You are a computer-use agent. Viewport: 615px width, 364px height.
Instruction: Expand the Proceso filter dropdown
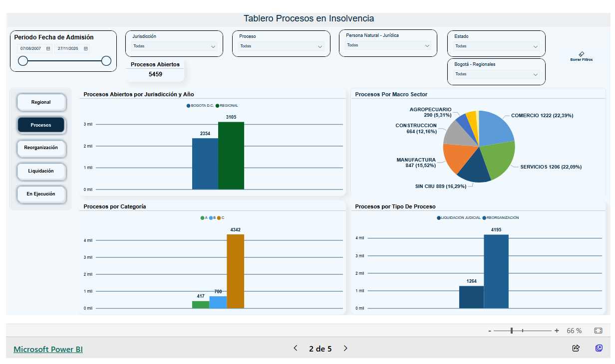click(281, 46)
